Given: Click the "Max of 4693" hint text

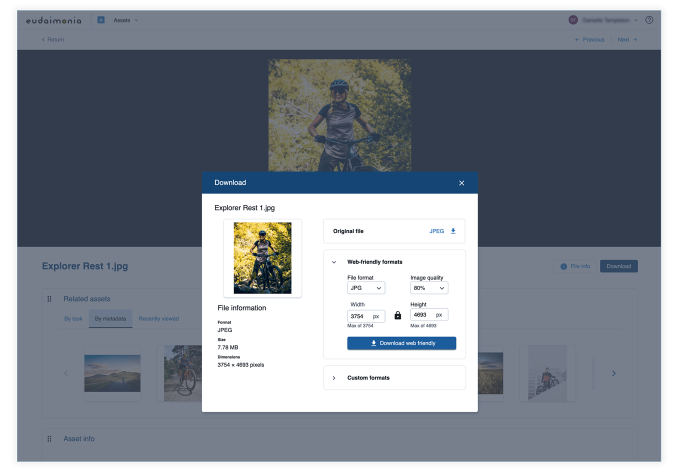Looking at the screenshot, I should [x=423, y=326].
